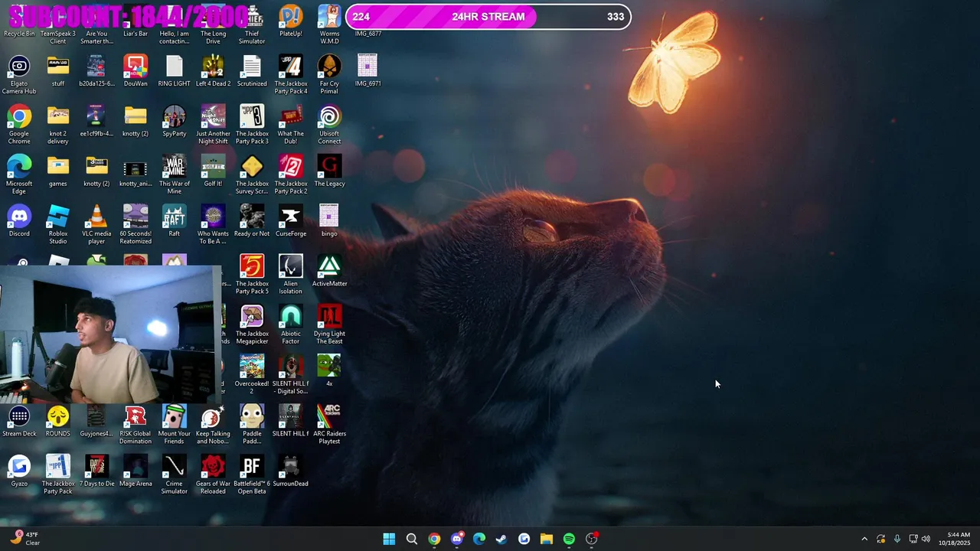This screenshot has width=980, height=551.
Task: Select ARC Raiders Playtest icon
Action: click(329, 424)
